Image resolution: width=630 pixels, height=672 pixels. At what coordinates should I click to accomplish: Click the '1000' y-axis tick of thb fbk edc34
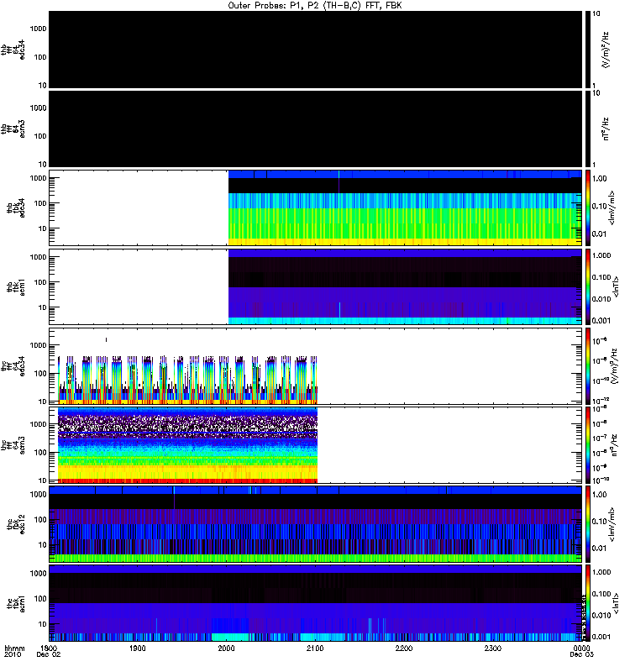[39, 178]
